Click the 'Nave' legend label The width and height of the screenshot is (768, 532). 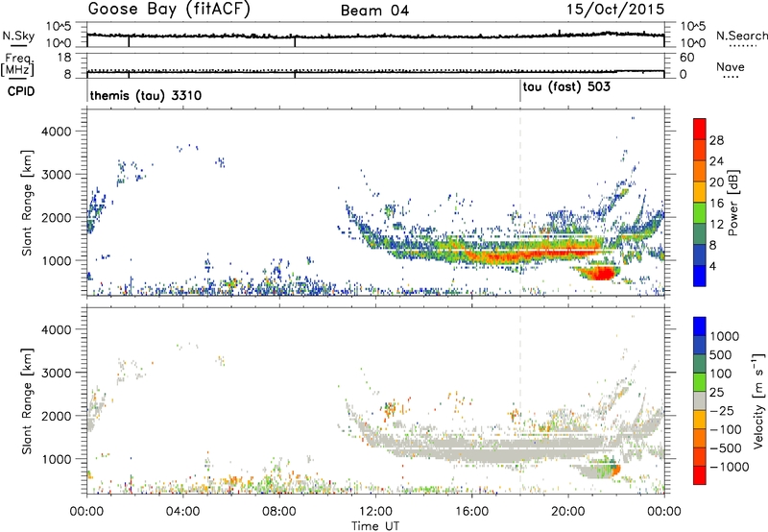pos(731,66)
